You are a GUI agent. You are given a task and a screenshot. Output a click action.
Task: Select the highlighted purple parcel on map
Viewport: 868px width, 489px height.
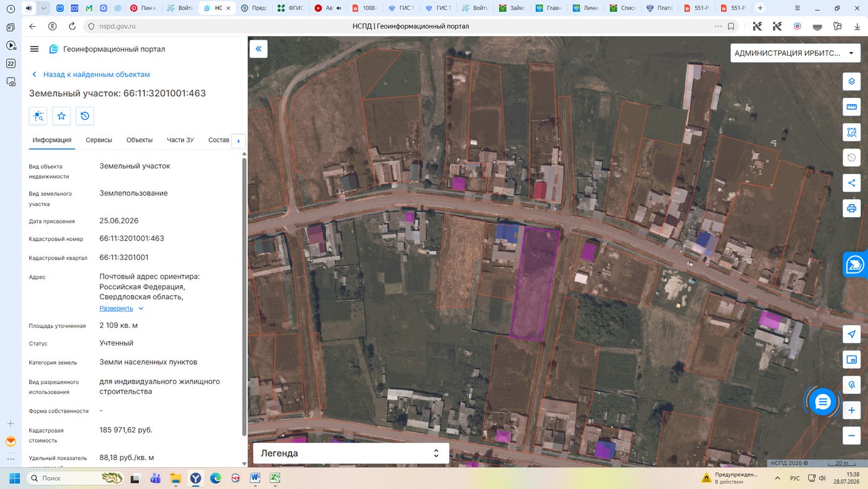[x=534, y=284]
